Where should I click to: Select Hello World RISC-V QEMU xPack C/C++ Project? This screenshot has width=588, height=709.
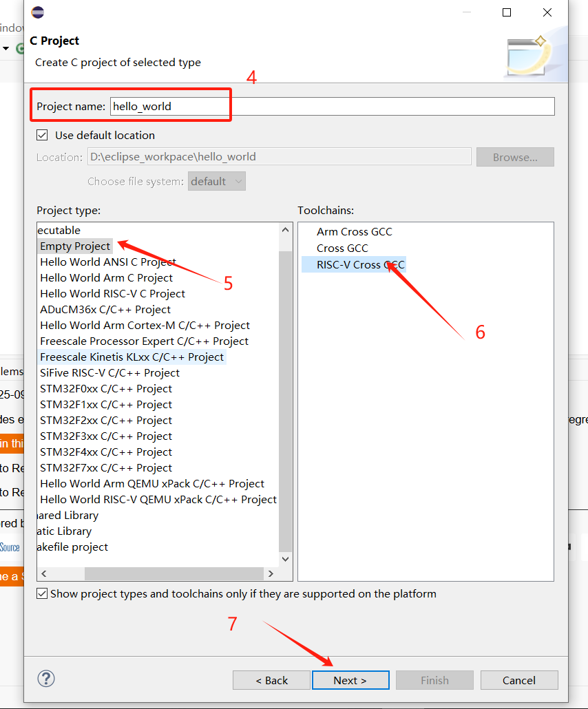click(x=158, y=500)
